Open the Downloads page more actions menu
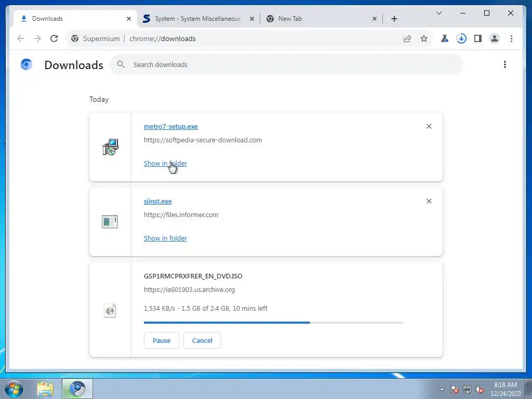 tap(505, 64)
